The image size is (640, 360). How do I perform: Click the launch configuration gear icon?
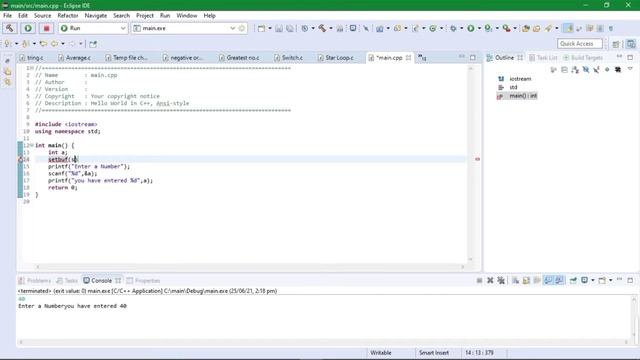[x=242, y=28]
